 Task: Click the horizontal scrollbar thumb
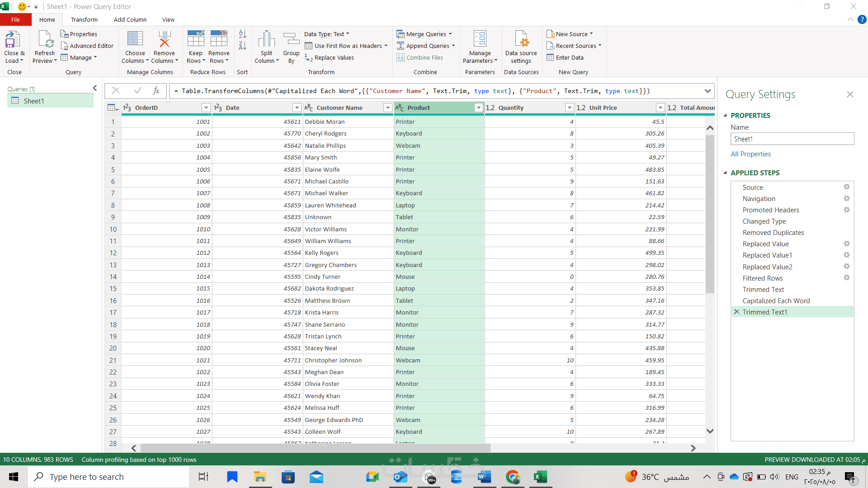click(315, 448)
